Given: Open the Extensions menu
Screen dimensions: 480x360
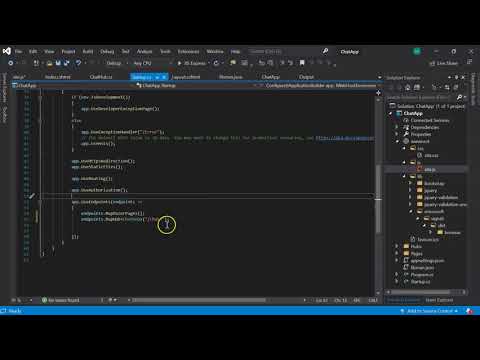Looking at the screenshot, I should (188, 51).
